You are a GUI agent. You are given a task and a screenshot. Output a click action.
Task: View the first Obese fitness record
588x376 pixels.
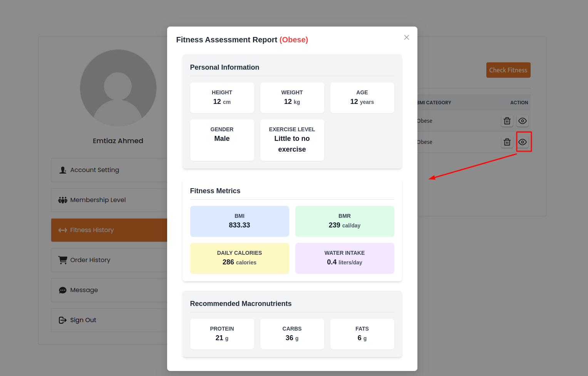coord(522,121)
